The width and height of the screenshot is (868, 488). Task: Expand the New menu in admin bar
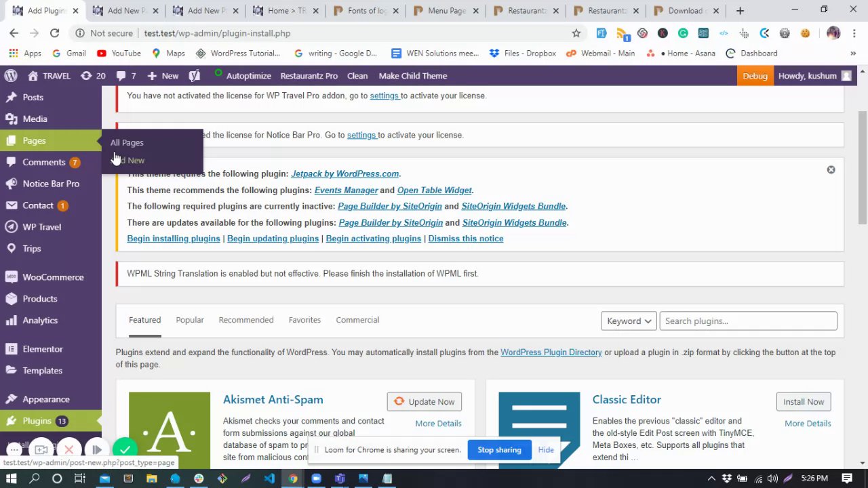point(163,76)
